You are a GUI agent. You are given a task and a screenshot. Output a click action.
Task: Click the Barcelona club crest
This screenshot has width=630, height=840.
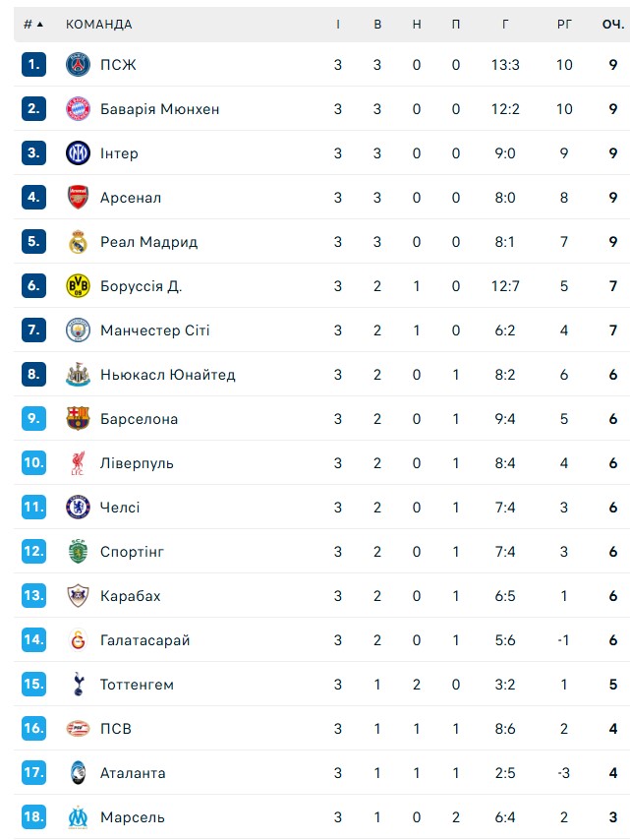pos(78,419)
